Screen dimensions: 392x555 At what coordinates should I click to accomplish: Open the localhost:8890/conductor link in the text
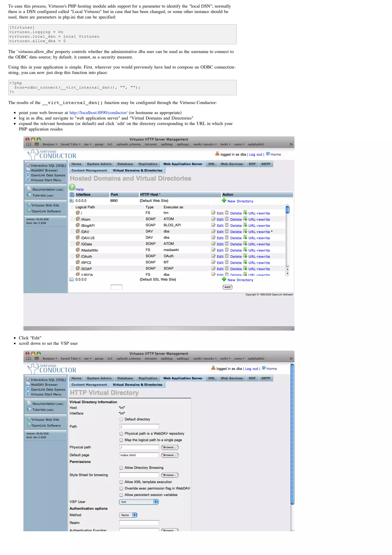(98, 113)
